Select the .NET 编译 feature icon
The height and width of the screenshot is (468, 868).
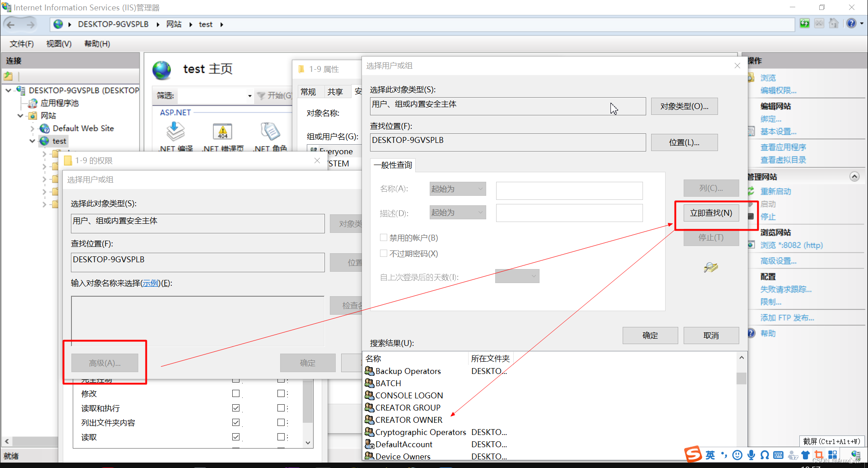[x=175, y=132]
